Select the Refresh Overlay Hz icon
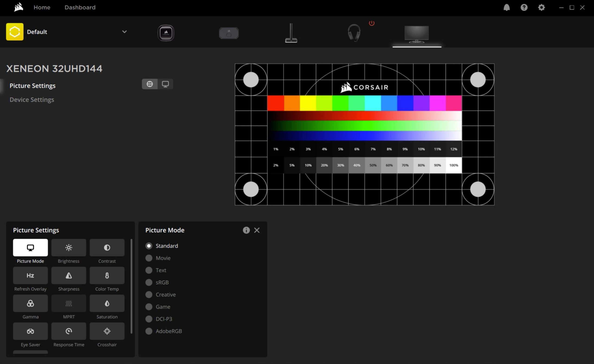This screenshot has width=594, height=364. [30, 275]
